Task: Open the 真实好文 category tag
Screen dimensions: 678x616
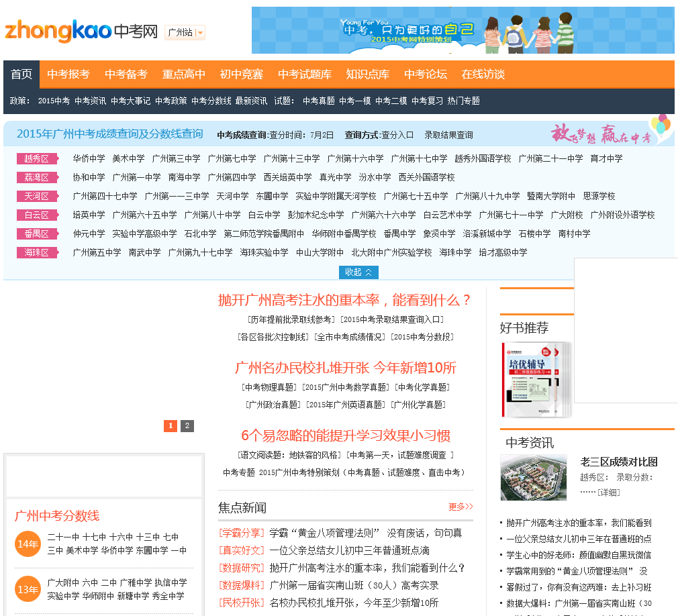Action: click(242, 550)
